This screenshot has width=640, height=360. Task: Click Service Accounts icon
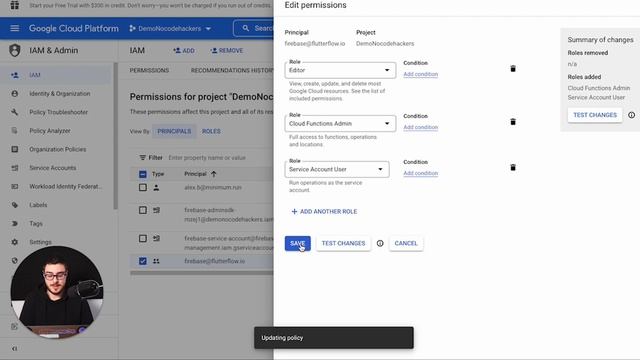pyautogui.click(x=15, y=168)
